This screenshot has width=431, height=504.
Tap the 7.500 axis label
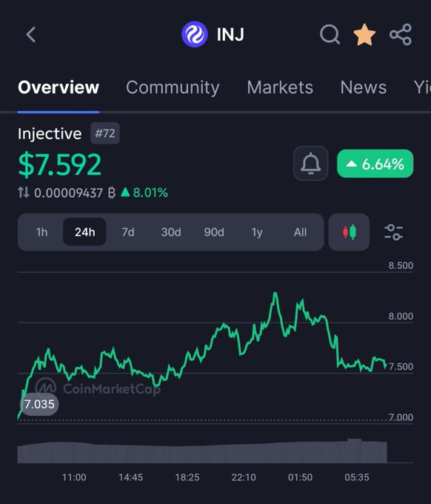pyautogui.click(x=401, y=367)
